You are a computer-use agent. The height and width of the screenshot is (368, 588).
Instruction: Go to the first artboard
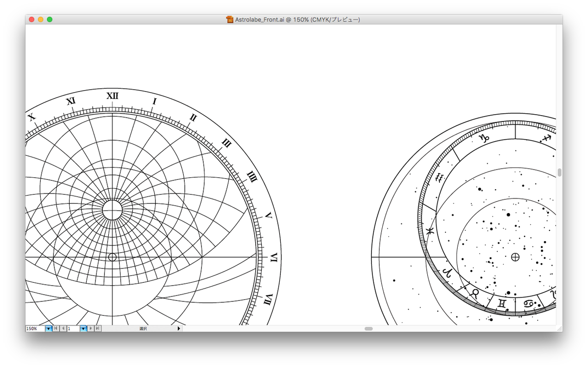coord(56,328)
